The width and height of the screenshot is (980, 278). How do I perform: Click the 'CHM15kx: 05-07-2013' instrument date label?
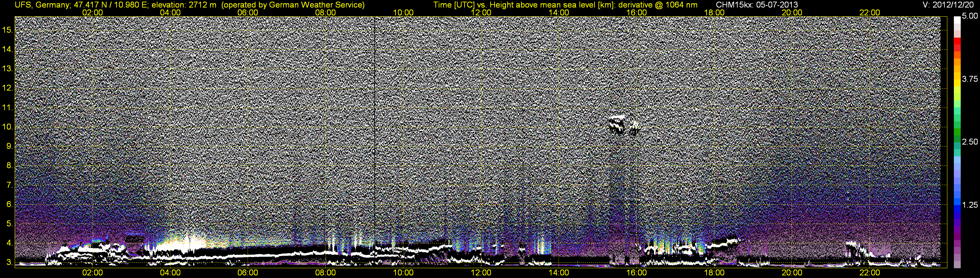758,5
